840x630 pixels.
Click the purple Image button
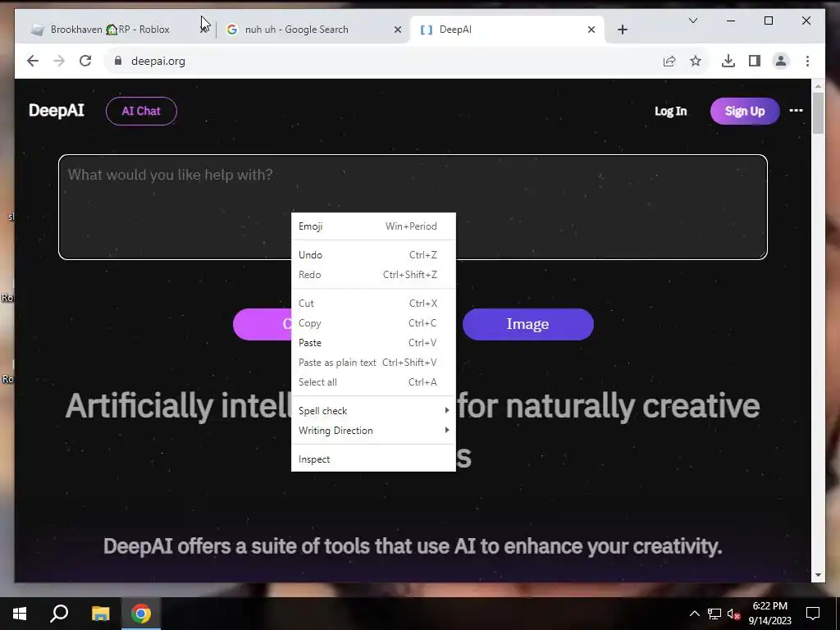527,324
